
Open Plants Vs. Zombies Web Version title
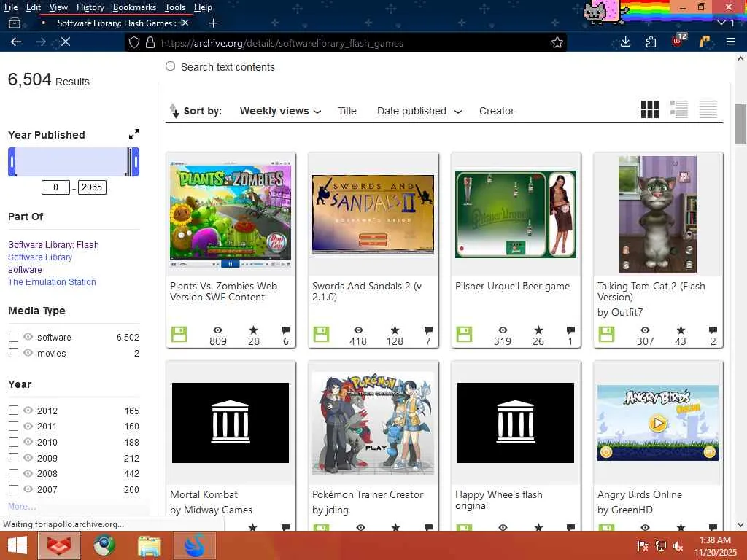tap(223, 292)
